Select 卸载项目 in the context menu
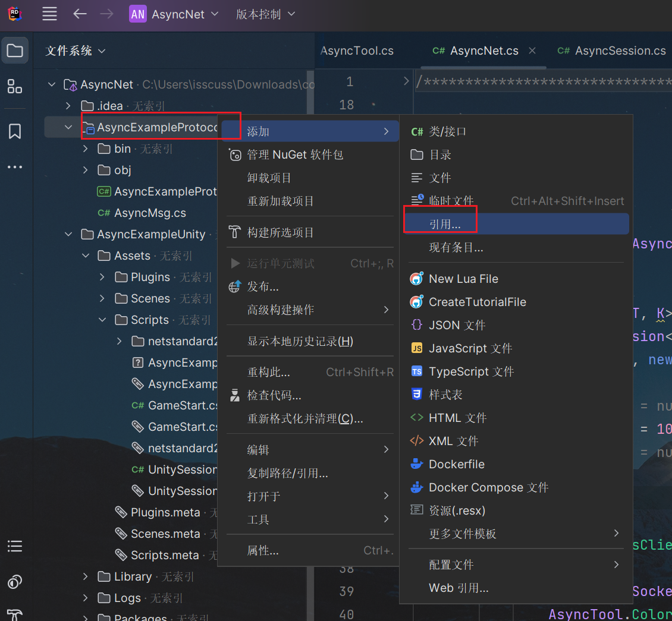 pyautogui.click(x=310, y=178)
